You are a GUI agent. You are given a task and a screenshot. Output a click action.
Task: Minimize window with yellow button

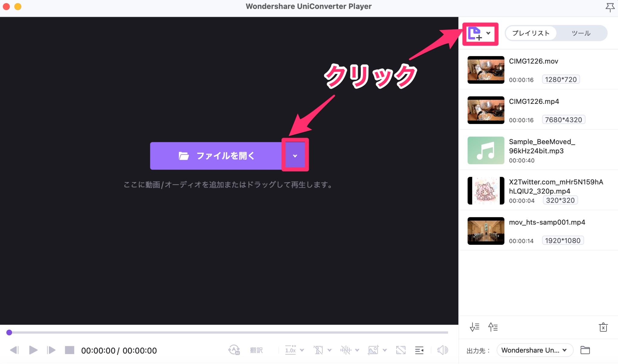(x=18, y=6)
